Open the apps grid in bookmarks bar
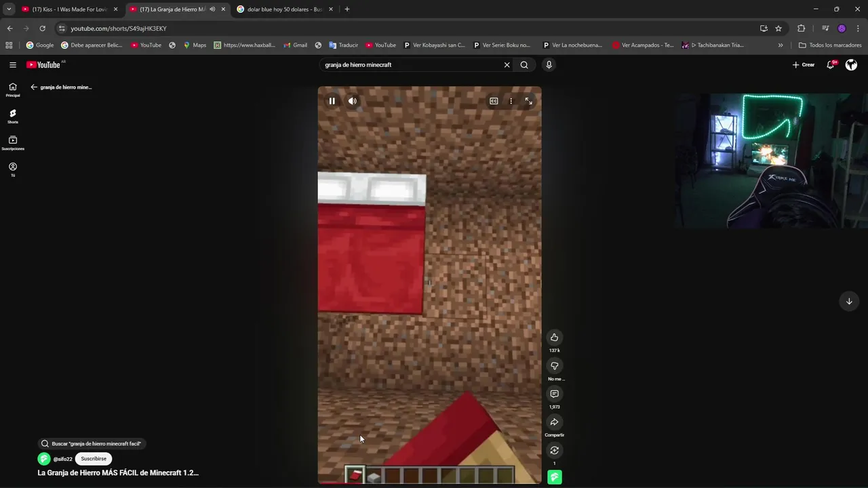This screenshot has width=868, height=488. 9,45
